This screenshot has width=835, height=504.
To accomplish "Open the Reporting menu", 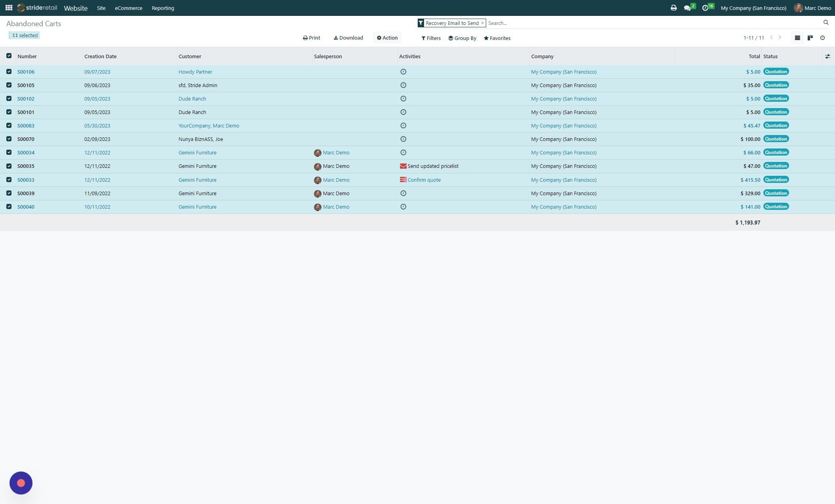I will 163,8.
